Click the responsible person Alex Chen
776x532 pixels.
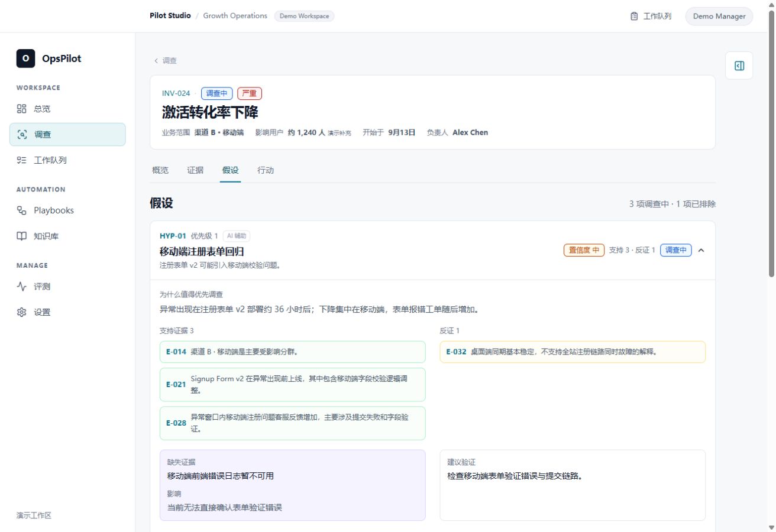(470, 132)
